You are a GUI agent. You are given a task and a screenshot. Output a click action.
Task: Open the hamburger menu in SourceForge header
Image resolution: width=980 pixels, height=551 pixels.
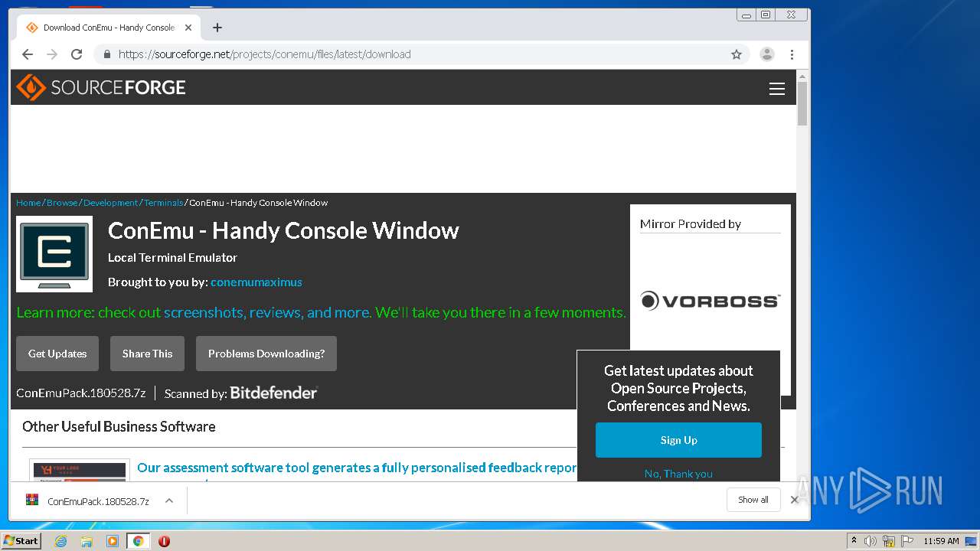pyautogui.click(x=777, y=89)
